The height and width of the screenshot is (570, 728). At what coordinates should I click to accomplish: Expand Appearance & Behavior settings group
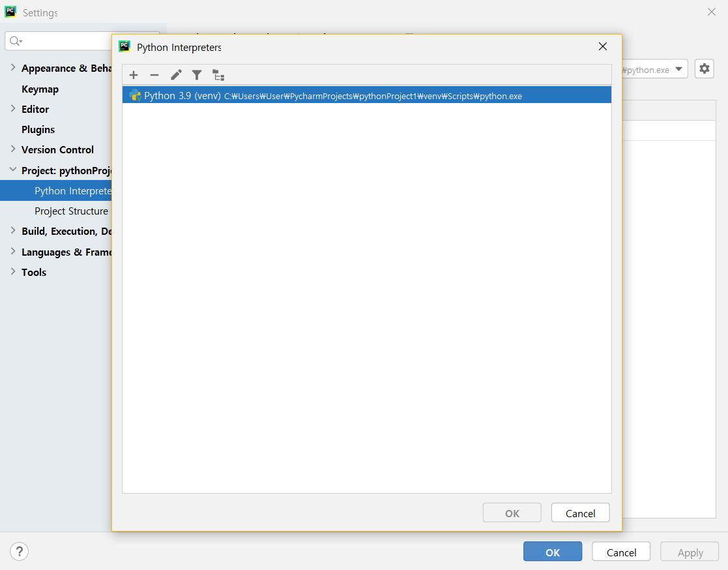click(x=13, y=68)
